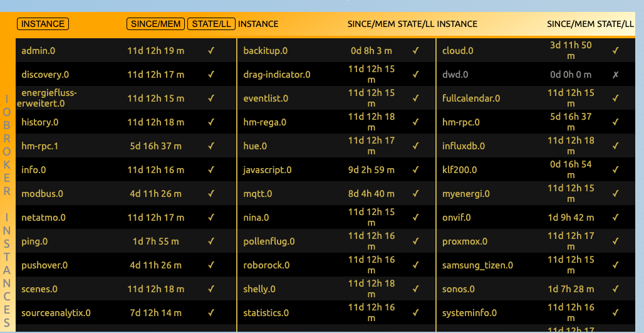Click the checkmark state of javascript.0
Screen dimensions: 644x333
415,170
